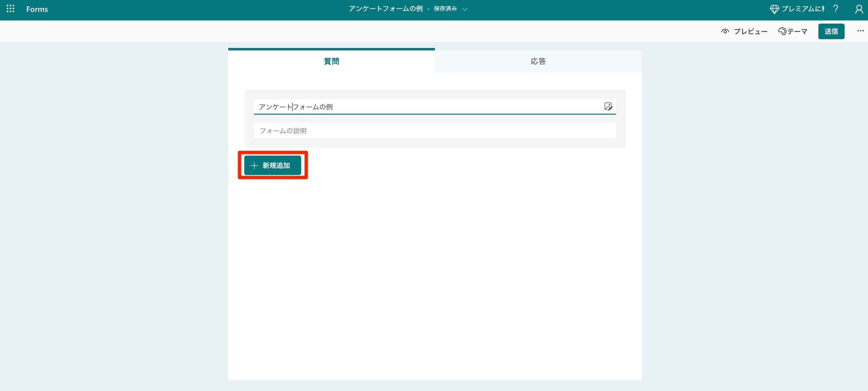This screenshot has height=391, width=868.
Task: Open the account profile icon
Action: pos(859,9)
